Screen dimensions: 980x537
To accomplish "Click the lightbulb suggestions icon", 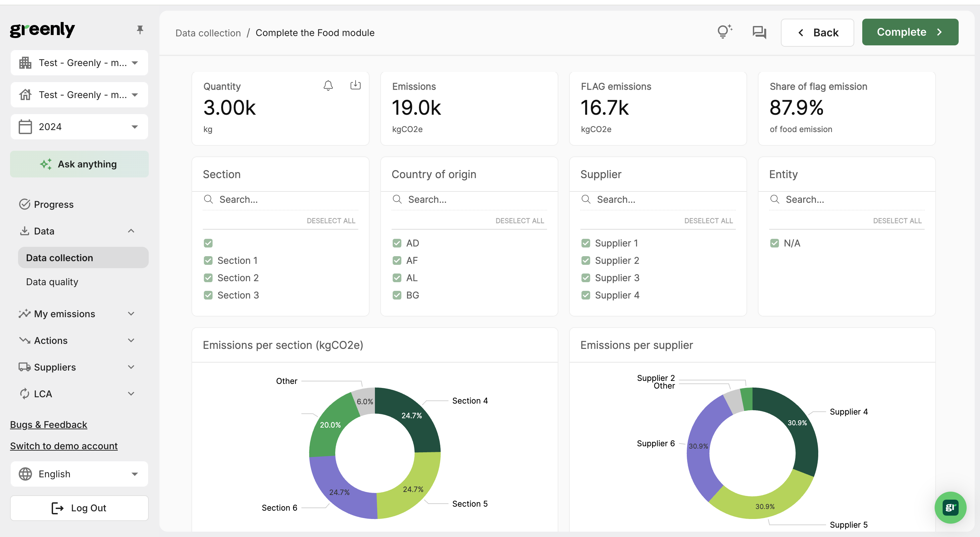I will point(724,32).
